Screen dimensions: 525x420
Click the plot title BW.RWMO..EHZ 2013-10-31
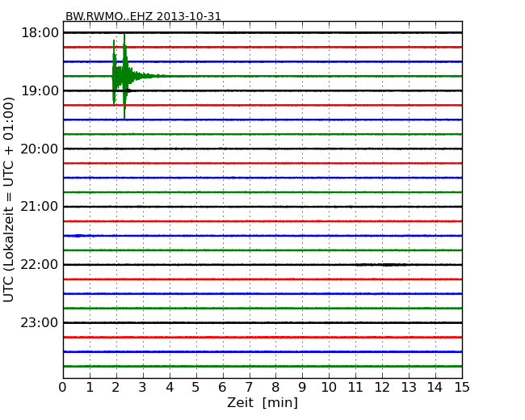(143, 16)
